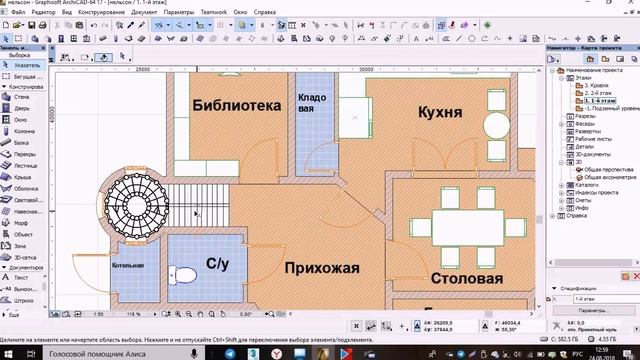Collapse the 3D tree node

click(x=562, y=162)
